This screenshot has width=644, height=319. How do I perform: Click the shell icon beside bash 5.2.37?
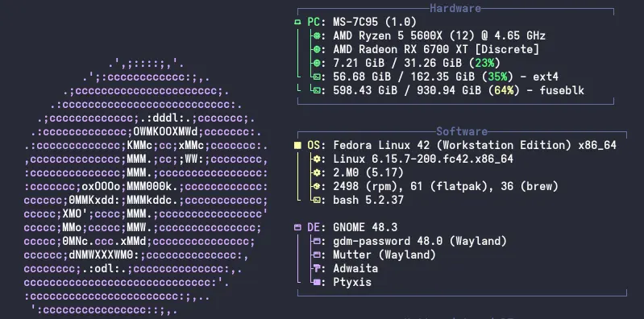[x=317, y=200]
